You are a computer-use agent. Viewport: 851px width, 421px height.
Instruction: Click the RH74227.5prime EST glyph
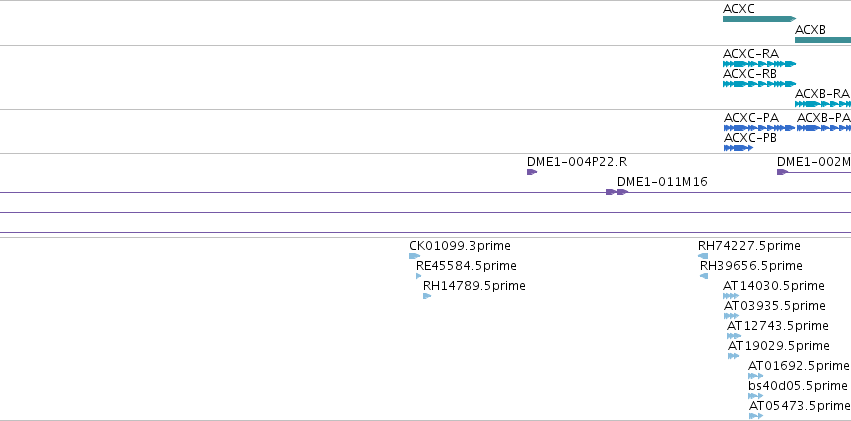point(703,256)
